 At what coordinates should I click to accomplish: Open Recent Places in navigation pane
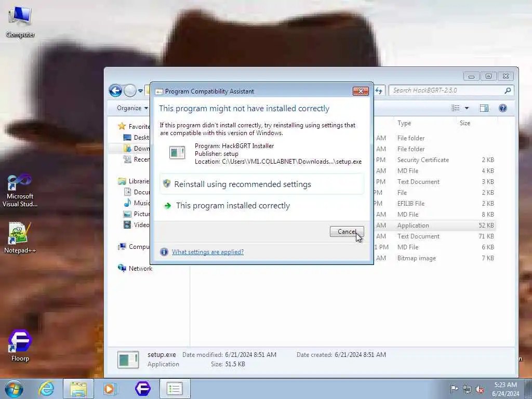pyautogui.click(x=137, y=159)
